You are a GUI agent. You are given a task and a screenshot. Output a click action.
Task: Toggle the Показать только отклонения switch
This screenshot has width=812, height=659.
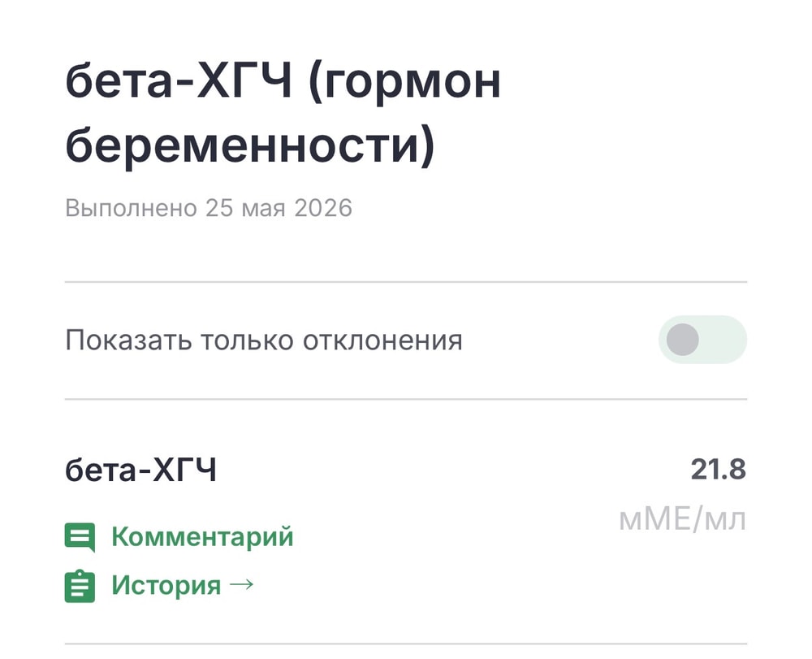point(702,340)
